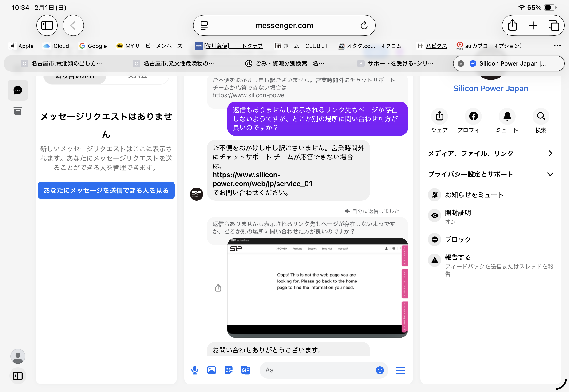Screen dimensions: 569x392
Task: Open the hamburger menu beside message input
Action: pos(400,370)
